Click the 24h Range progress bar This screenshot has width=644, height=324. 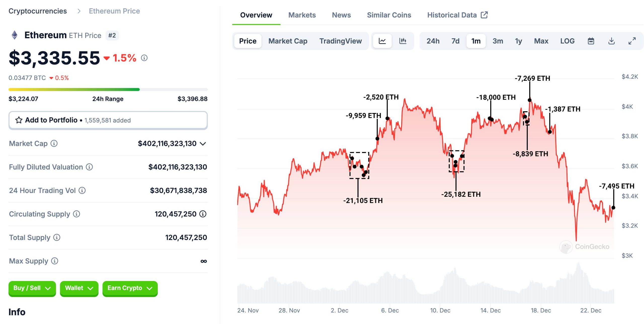108,90
